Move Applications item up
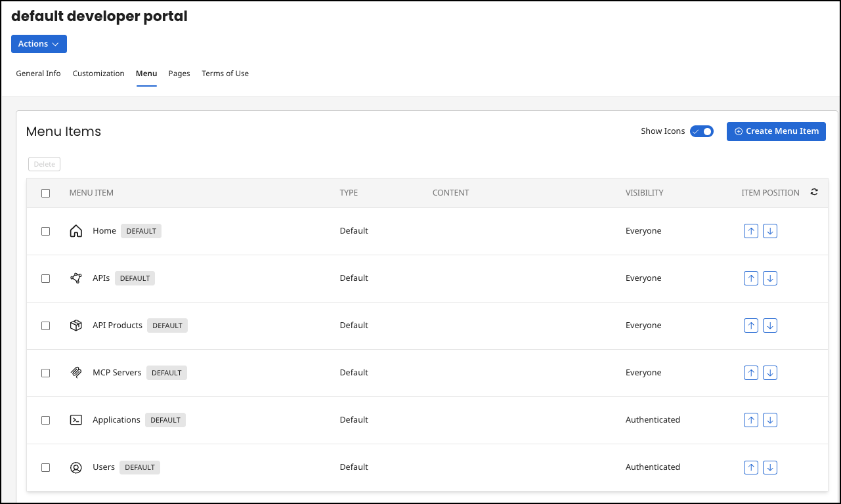The height and width of the screenshot is (504, 841). [x=751, y=420]
